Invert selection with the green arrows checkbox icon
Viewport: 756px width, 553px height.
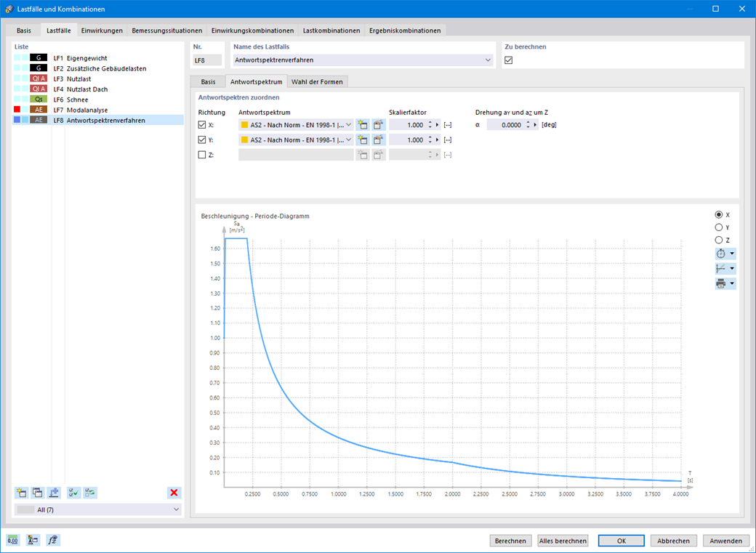(x=90, y=493)
